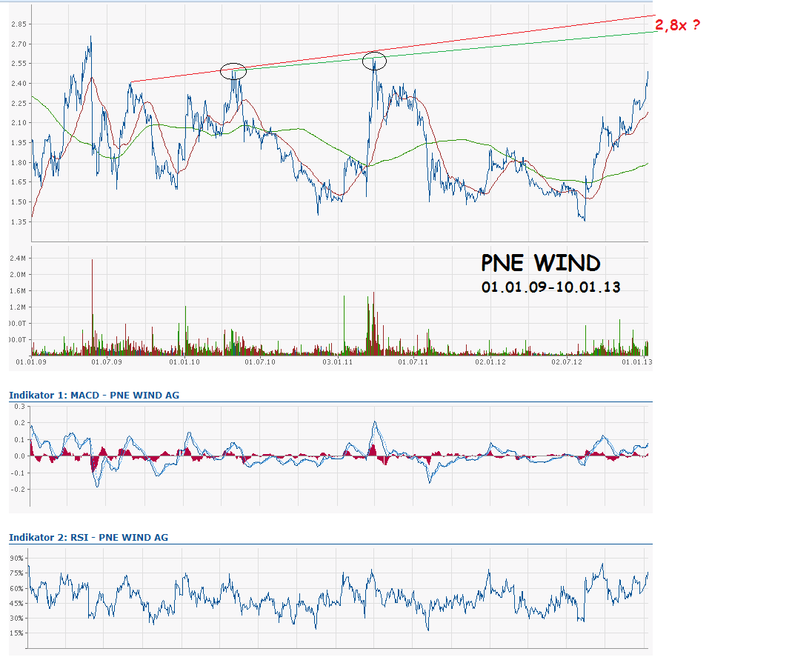Click MACD axis label -0.2
This screenshot has width=812, height=660.
pyautogui.click(x=19, y=490)
